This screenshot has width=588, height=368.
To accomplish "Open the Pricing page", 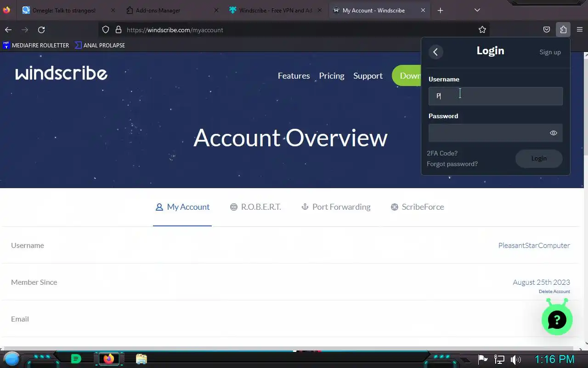I will 332,76.
